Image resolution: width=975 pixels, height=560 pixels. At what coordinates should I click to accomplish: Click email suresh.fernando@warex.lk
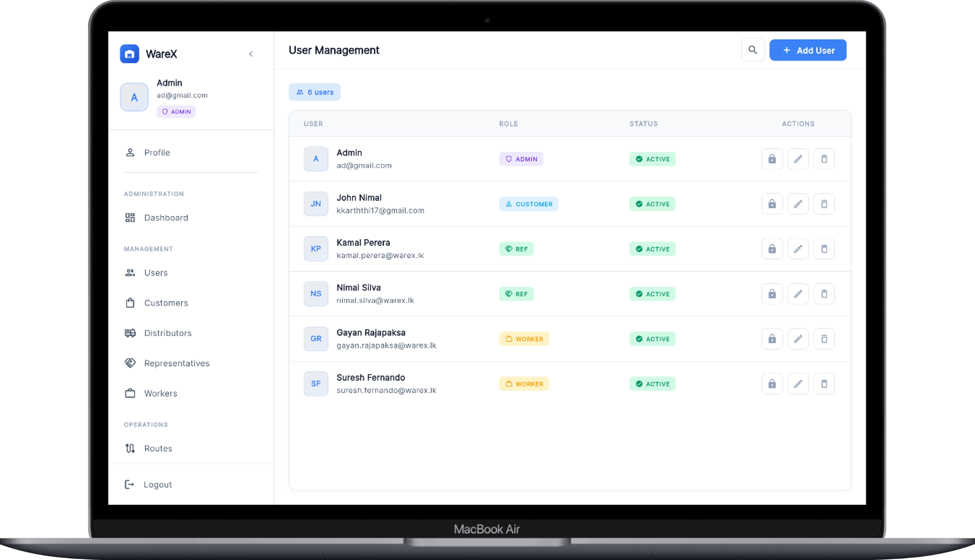(x=386, y=391)
